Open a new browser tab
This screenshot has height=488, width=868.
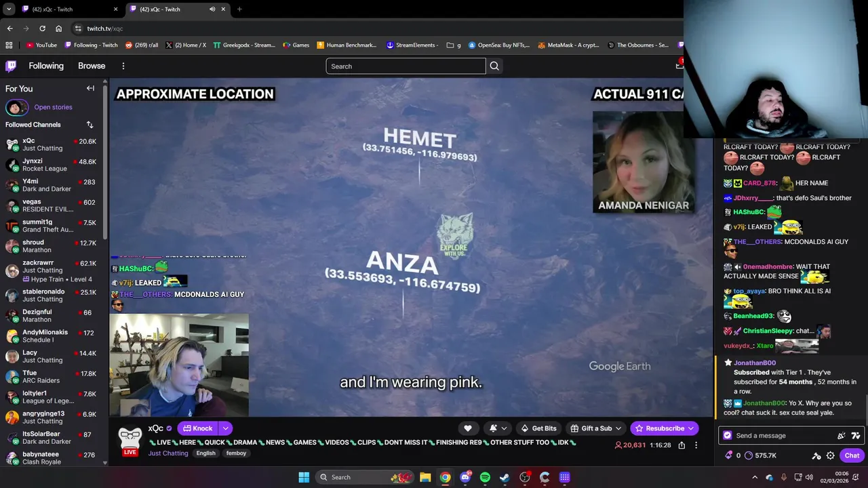239,9
